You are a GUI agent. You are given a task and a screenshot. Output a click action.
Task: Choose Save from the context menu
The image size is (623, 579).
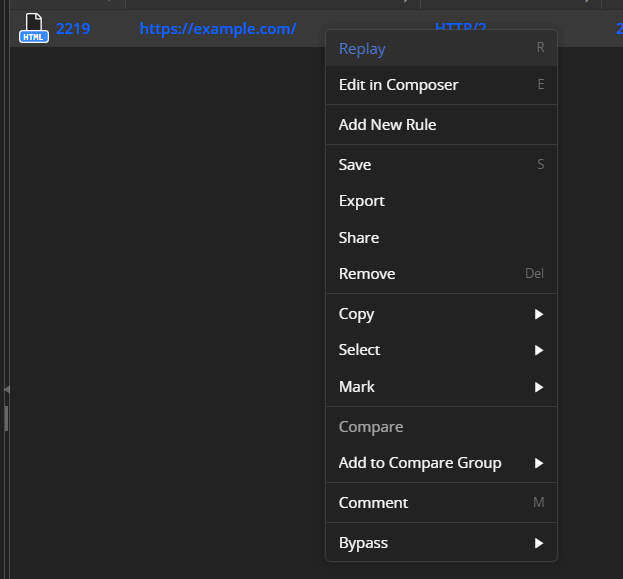pos(441,165)
